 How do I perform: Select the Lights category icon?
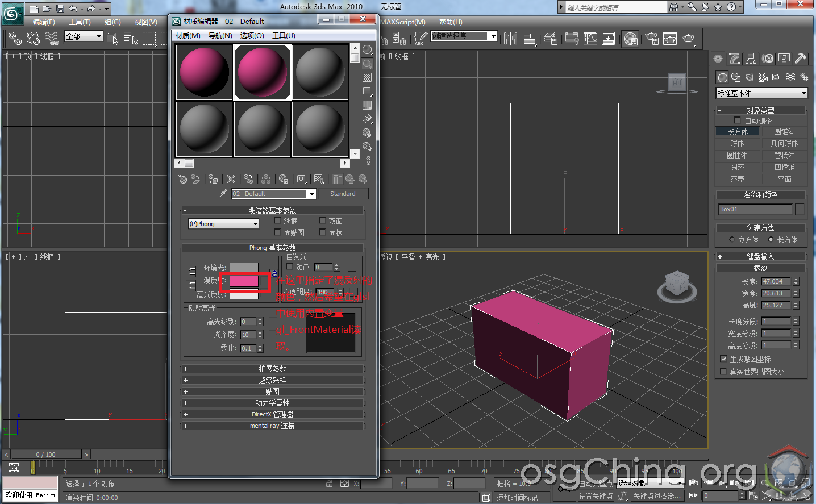coord(750,77)
